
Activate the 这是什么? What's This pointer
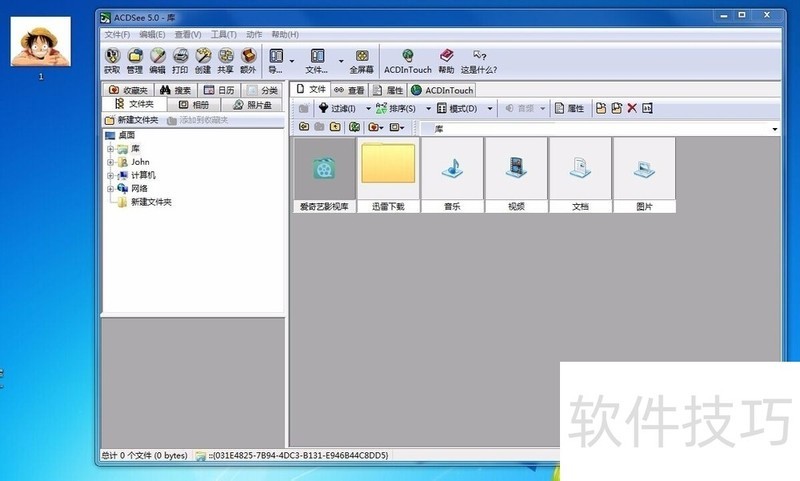pos(479,61)
